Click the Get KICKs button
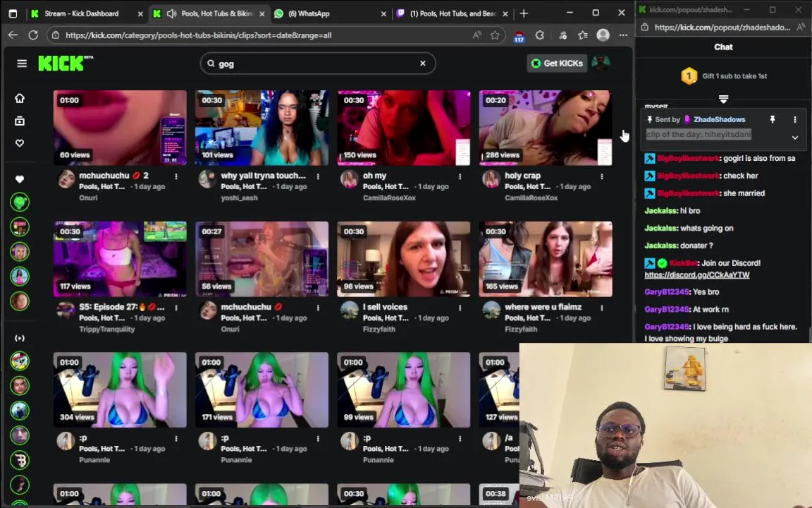Screen dimensions: 812x508 [x=558, y=64]
